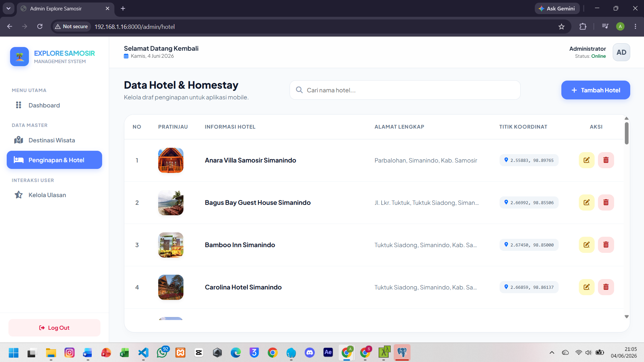Open Bamboo Inn preview thumbnail
The height and width of the screenshot is (362, 644).
click(x=171, y=245)
